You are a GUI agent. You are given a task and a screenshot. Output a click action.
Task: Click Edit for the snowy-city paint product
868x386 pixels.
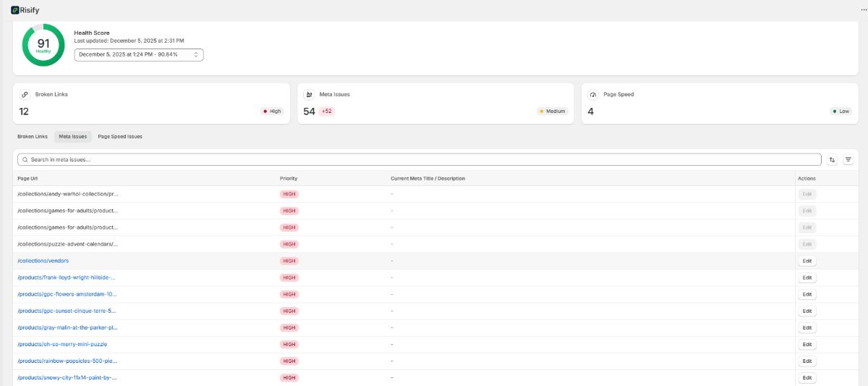(x=807, y=377)
